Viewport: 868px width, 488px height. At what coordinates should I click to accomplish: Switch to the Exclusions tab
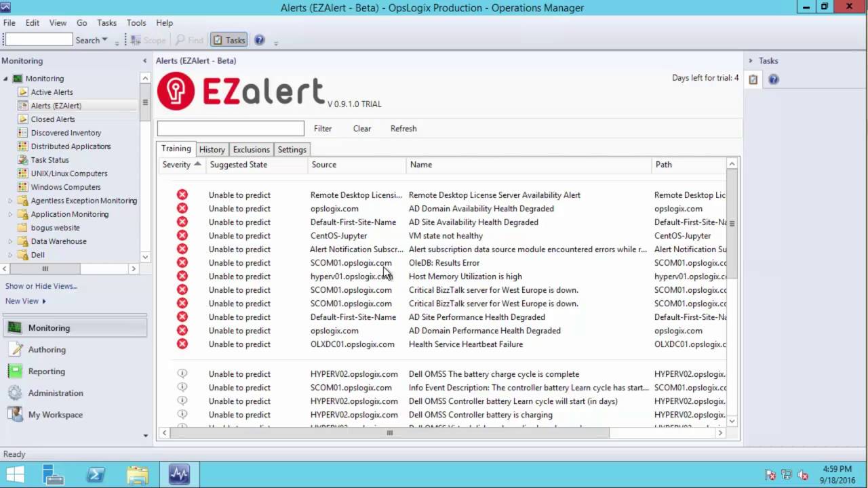point(252,150)
